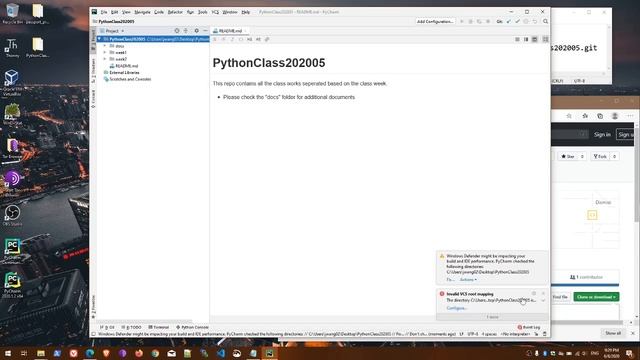640x360 pixels.
Task: Click Sign in on browser page
Action: pyautogui.click(x=602, y=135)
